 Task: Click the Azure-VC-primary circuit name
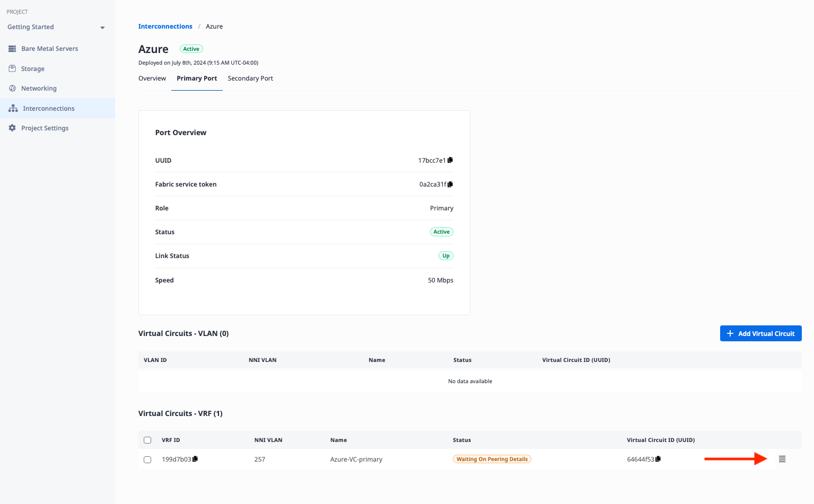(x=356, y=459)
